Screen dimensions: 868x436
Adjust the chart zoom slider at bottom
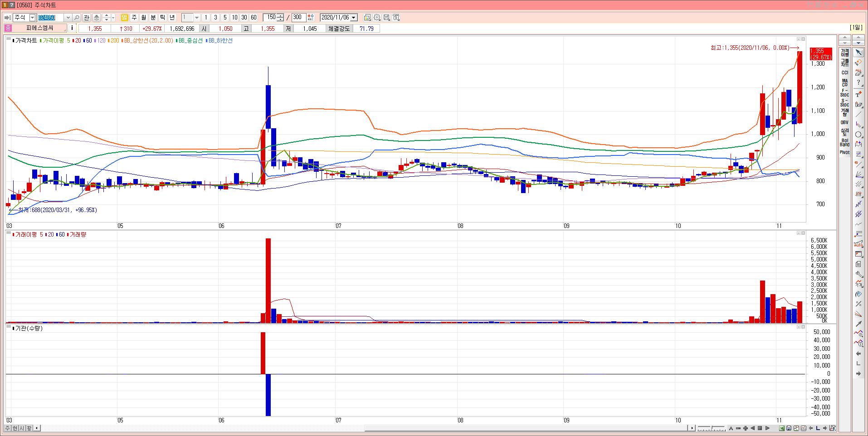(x=712, y=428)
